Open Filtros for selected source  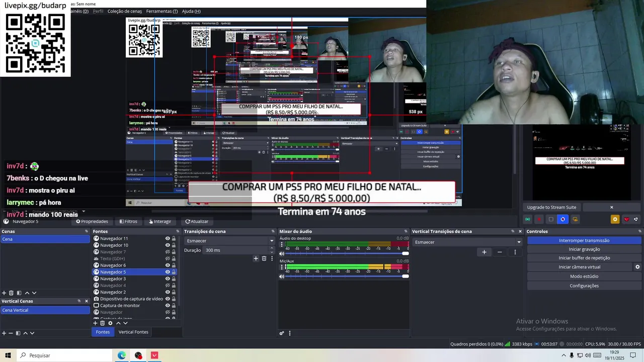(128, 221)
